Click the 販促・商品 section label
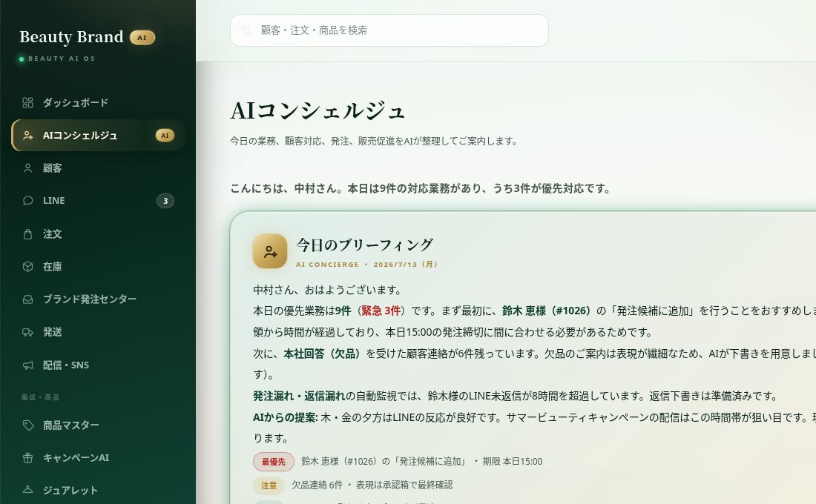This screenshot has height=504, width=816. tap(40, 397)
